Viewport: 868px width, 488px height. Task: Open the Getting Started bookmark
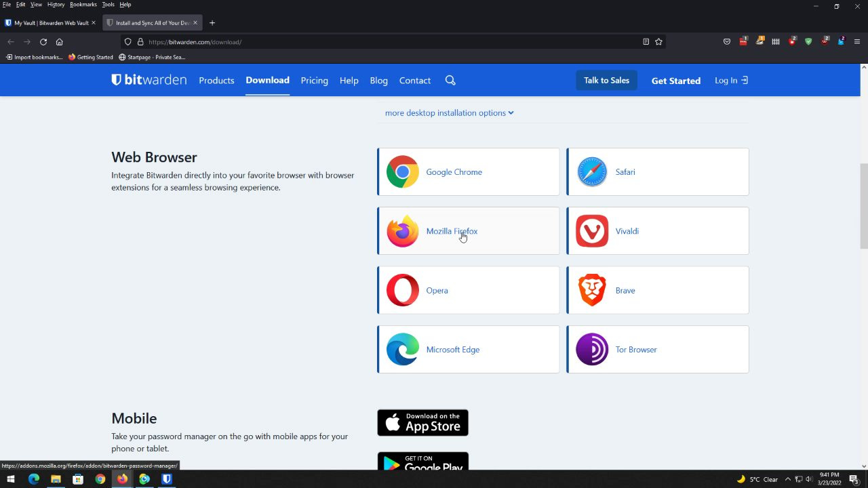91,58
